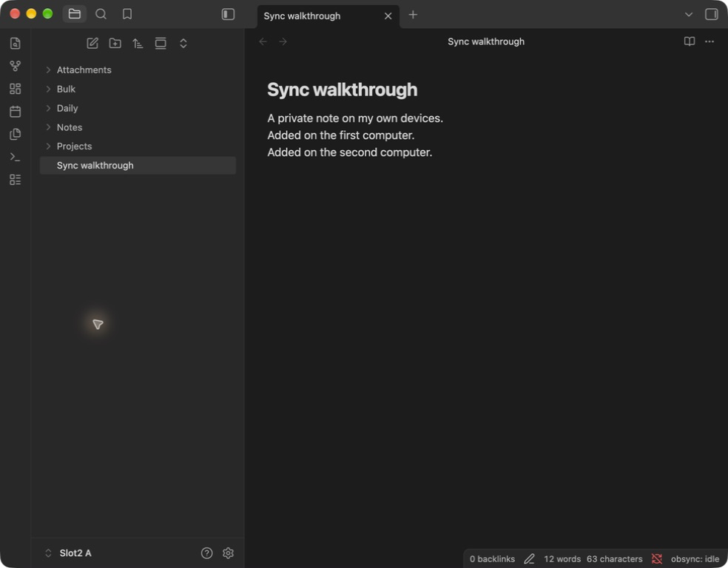Select the Sync walkthrough note in the file list
This screenshot has width=728, height=568.
(138, 166)
